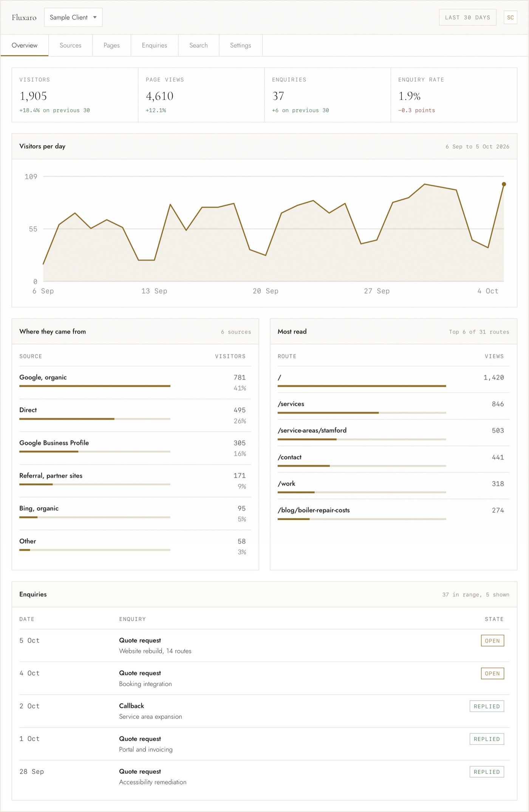
Task: Click the Enquiry Rate 1.9% value
Action: tap(409, 96)
